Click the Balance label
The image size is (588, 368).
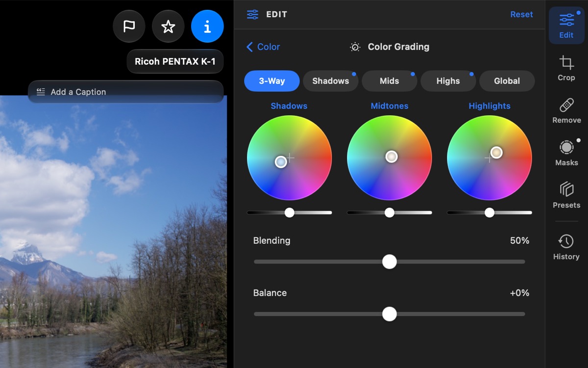point(270,293)
